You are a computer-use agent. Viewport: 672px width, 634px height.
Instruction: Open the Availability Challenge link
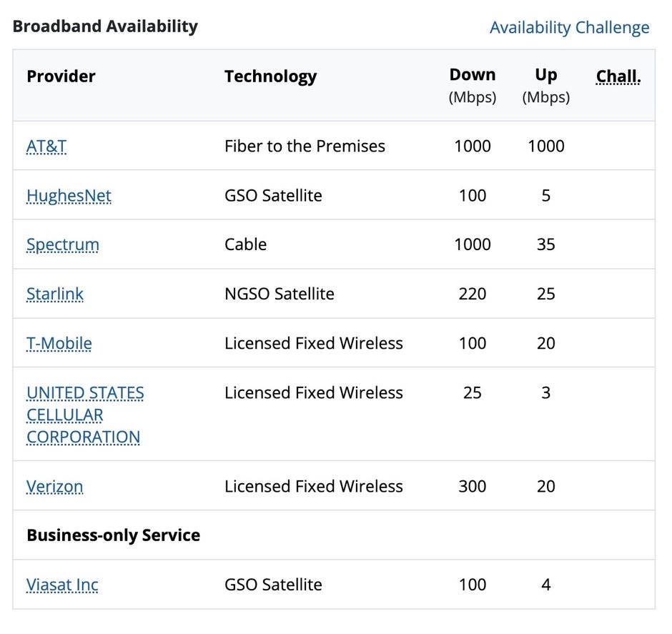tap(569, 28)
